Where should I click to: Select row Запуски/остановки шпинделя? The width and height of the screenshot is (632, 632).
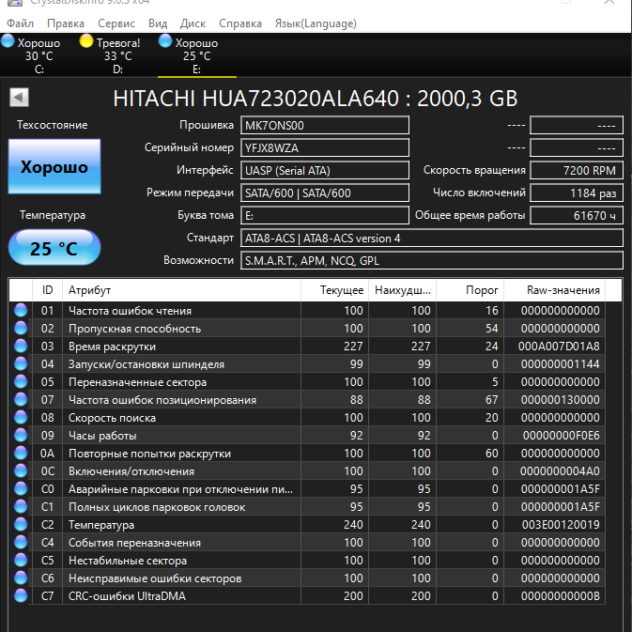pyautogui.click(x=307, y=364)
